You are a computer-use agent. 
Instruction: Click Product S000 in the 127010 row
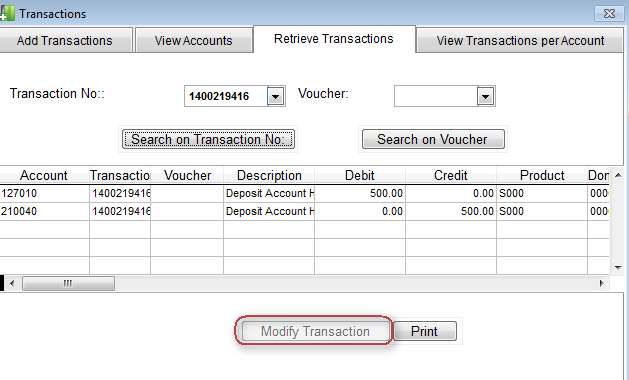tap(542, 193)
